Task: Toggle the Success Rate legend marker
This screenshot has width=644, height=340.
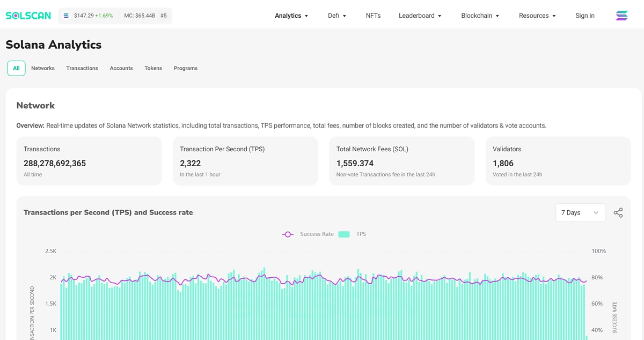Action: pos(288,234)
